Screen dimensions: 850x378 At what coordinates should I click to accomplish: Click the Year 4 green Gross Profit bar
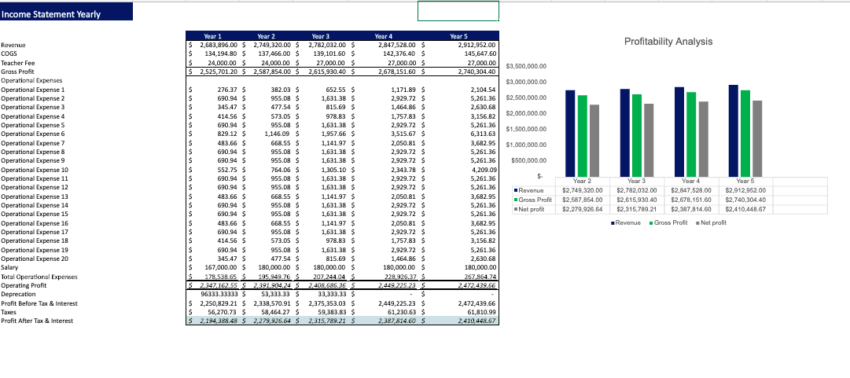(x=691, y=134)
